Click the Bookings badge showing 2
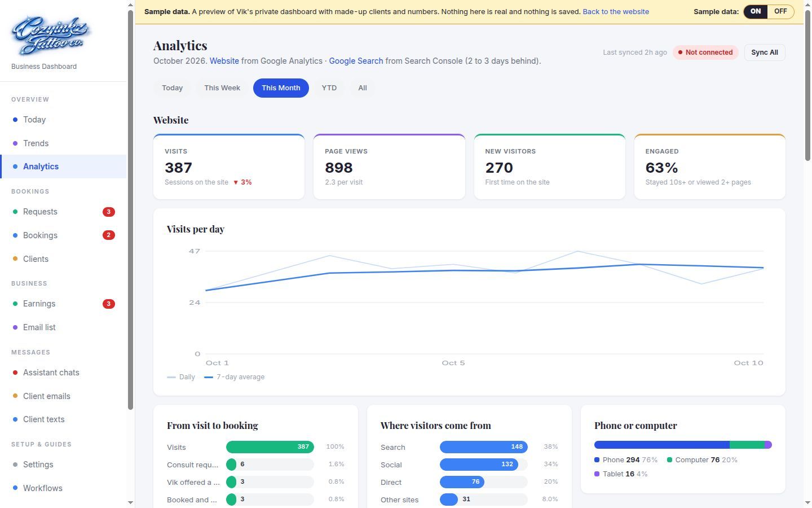The width and height of the screenshot is (812, 508). click(x=109, y=235)
